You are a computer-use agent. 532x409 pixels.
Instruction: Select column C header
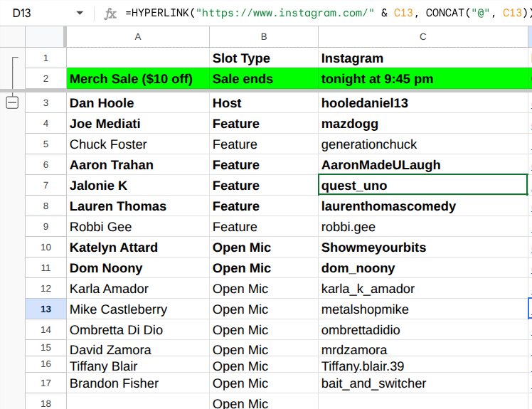point(422,36)
